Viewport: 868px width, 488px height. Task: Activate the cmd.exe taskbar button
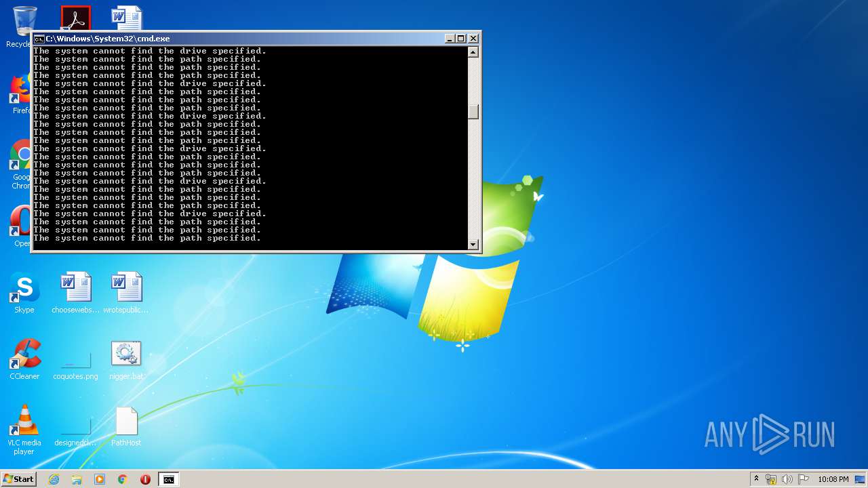[168, 479]
